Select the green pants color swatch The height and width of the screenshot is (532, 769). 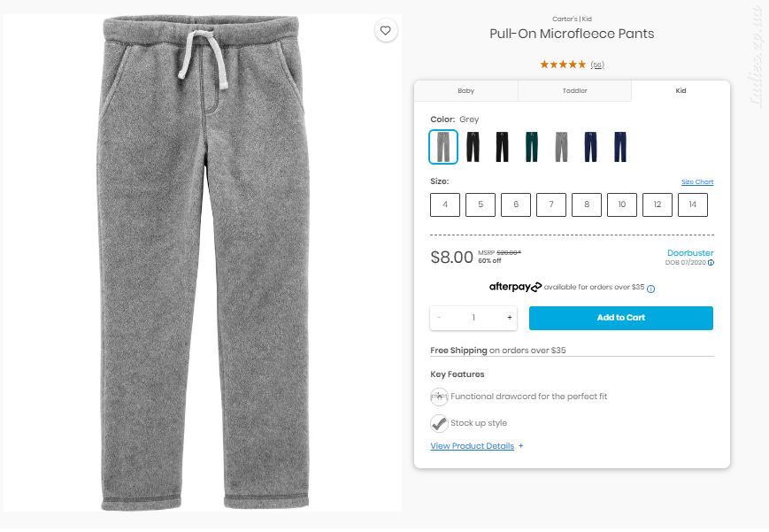click(532, 147)
